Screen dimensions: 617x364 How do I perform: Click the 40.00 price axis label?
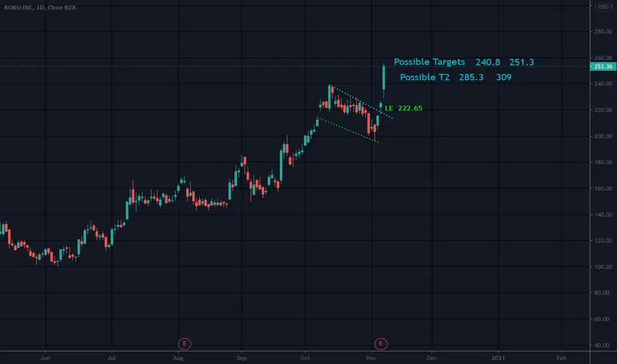pyautogui.click(x=603, y=345)
